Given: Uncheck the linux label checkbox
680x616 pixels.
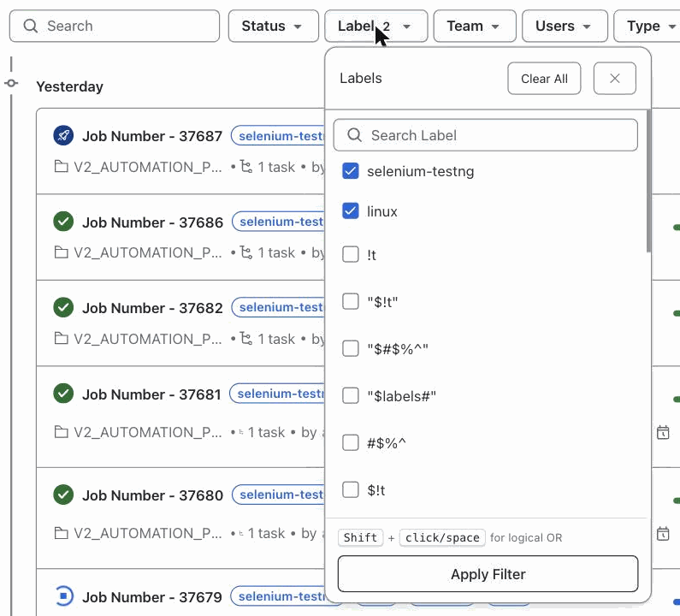Looking at the screenshot, I should [x=351, y=211].
